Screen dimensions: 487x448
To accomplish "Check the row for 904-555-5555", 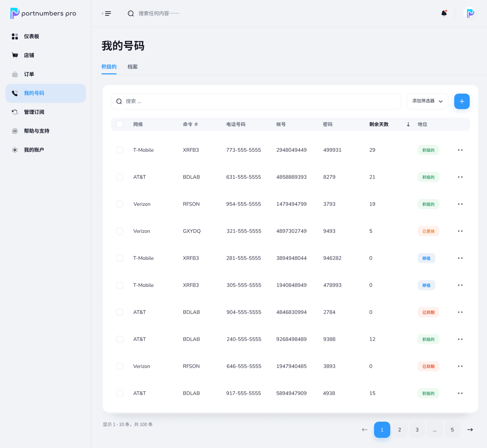I will (120, 312).
